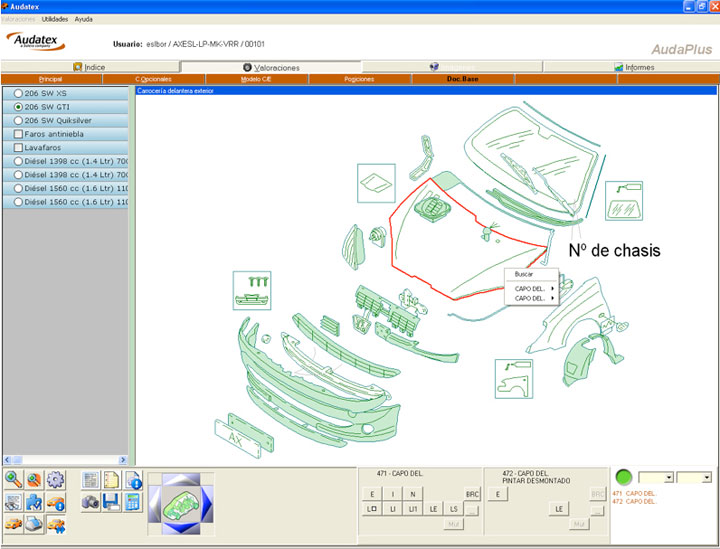Enable the Faros antiniebla checkbox
The image size is (720, 549).
tap(18, 134)
